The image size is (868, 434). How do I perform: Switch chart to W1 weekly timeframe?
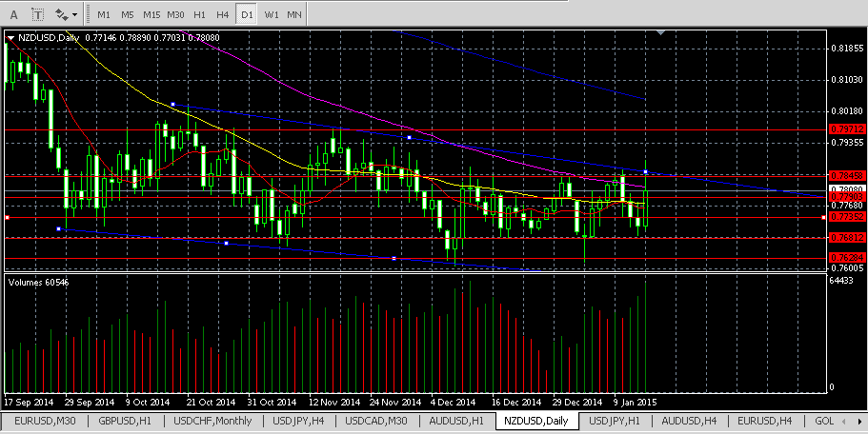pyautogui.click(x=271, y=15)
